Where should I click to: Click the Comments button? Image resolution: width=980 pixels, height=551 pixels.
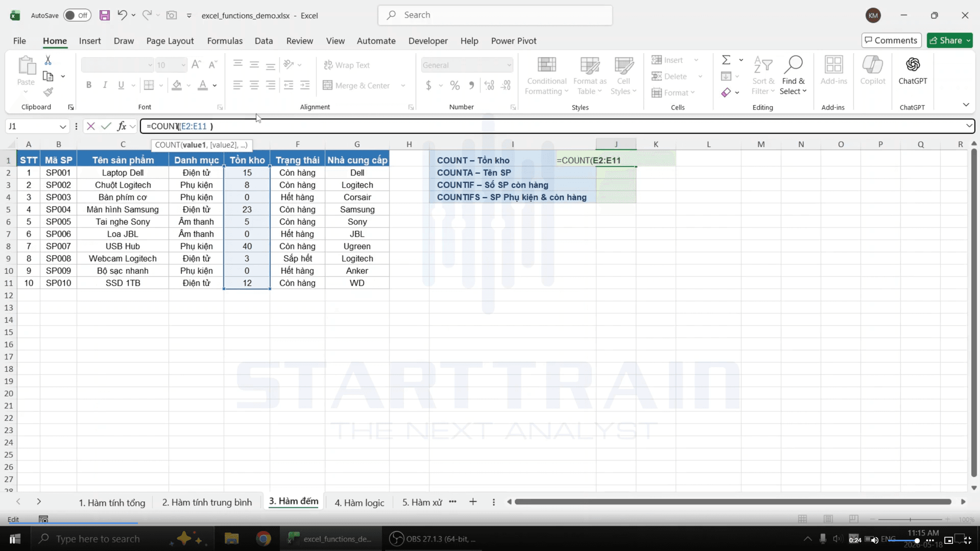click(x=891, y=40)
